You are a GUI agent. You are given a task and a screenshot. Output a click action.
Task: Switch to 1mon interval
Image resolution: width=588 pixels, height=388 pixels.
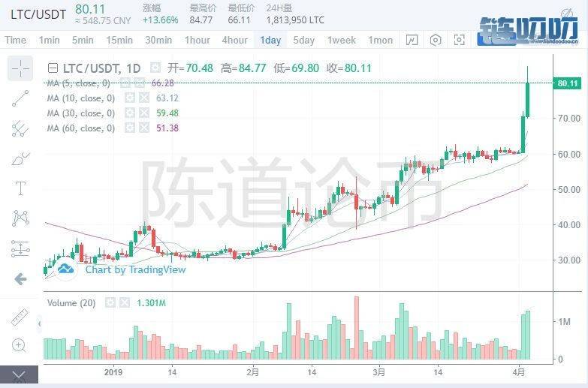tap(380, 40)
